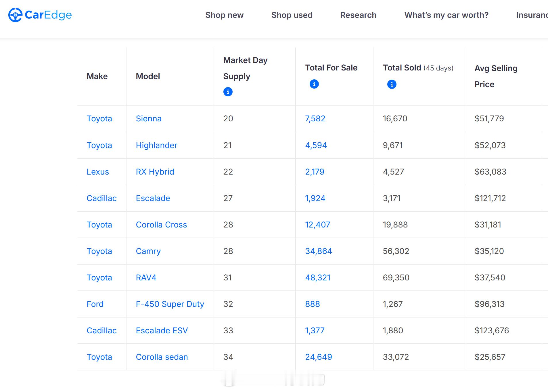This screenshot has height=392, width=548.
Task: Click Total For Sale column header
Action: pyautogui.click(x=331, y=68)
